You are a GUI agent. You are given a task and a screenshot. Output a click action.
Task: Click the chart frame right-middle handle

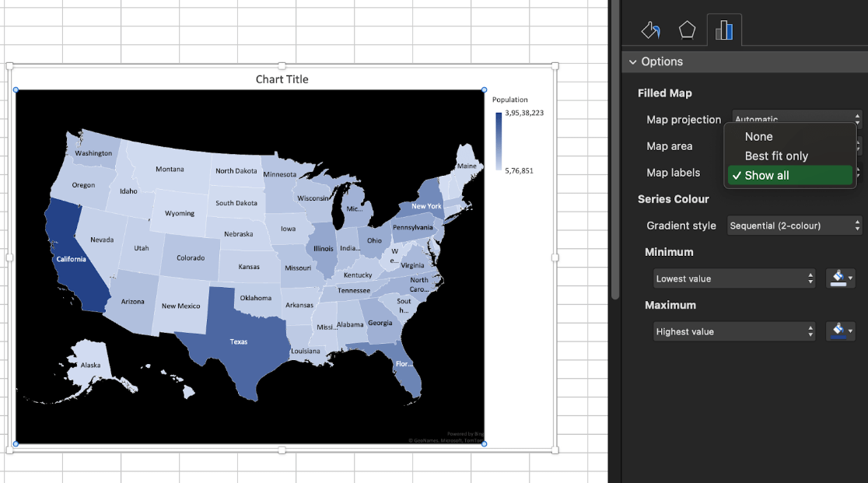coord(555,257)
